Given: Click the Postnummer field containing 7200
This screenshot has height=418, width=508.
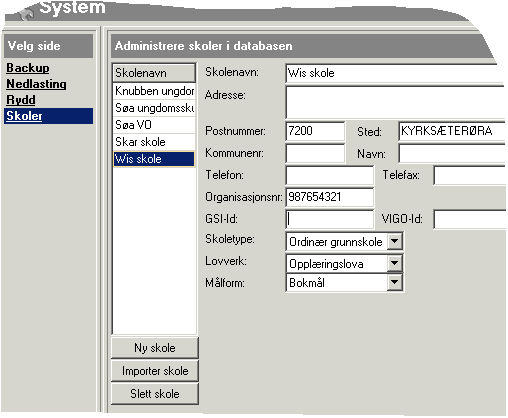Looking at the screenshot, I should pyautogui.click(x=315, y=131).
